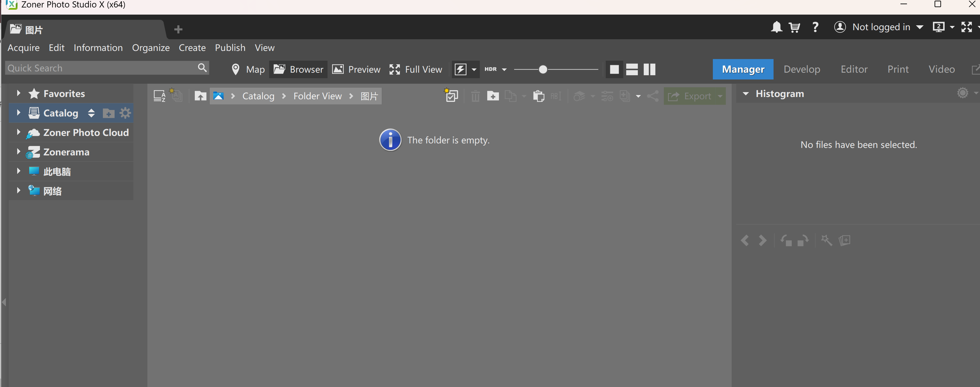The width and height of the screenshot is (980, 387).
Task: Click the user account avatar icon
Action: (x=840, y=27)
